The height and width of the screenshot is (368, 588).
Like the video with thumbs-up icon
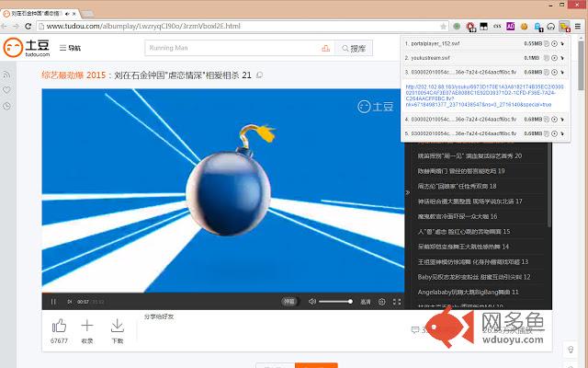(x=59, y=326)
